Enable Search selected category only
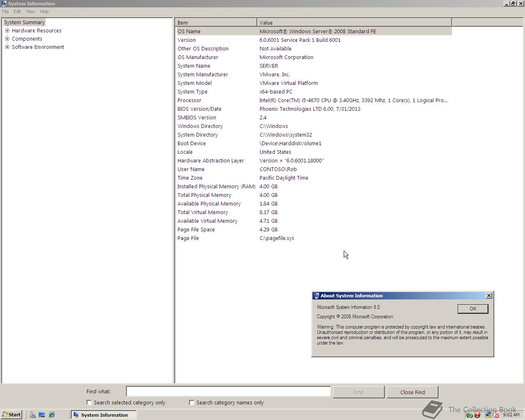Screen dimensions: 525x420 coord(89,402)
